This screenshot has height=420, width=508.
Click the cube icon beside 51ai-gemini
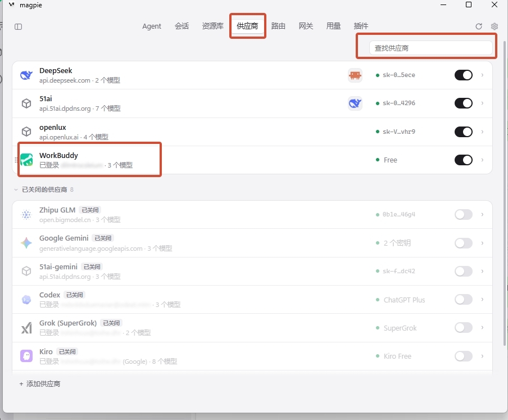click(x=26, y=271)
